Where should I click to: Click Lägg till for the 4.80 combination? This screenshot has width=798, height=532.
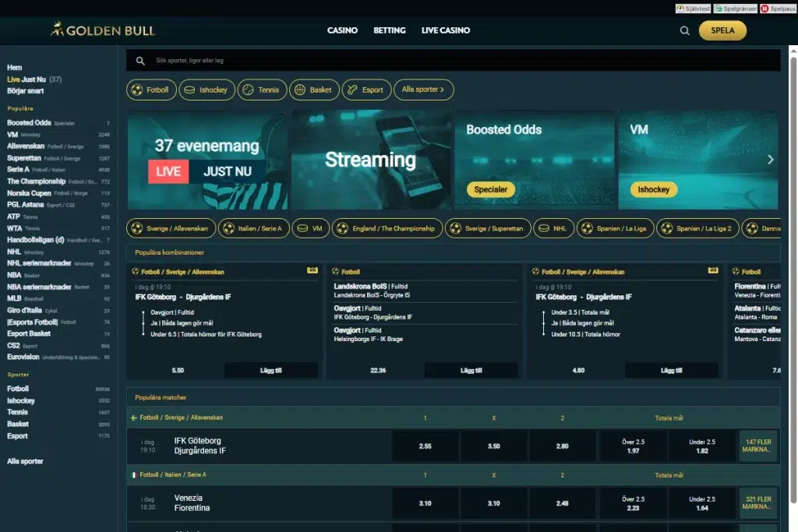point(671,370)
